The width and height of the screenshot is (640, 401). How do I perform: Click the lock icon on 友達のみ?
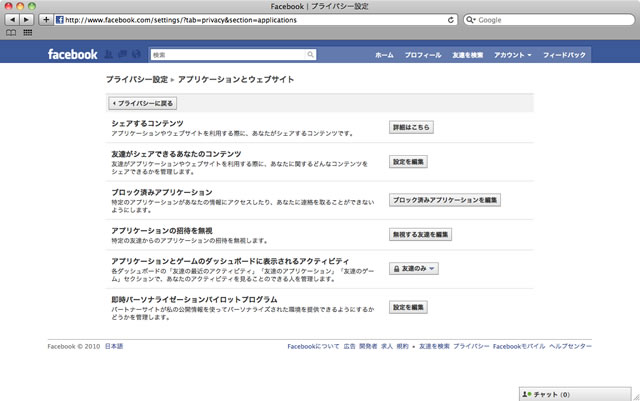(396, 269)
